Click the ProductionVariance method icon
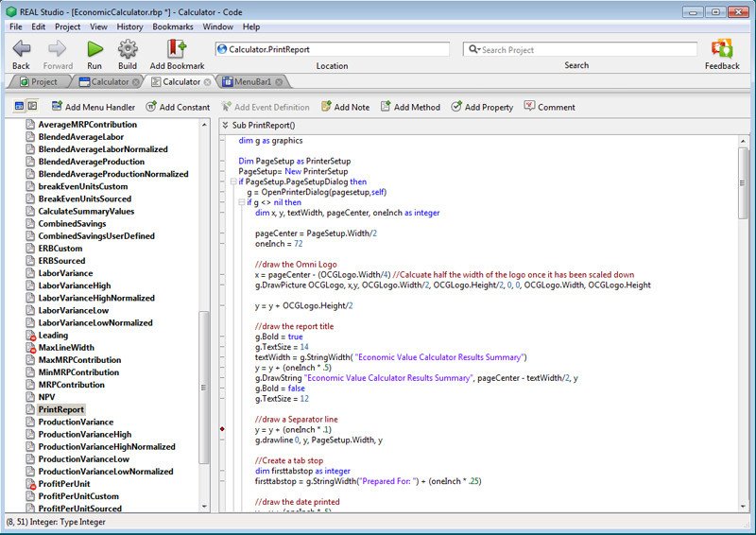The width and height of the screenshot is (756, 535). point(30,423)
